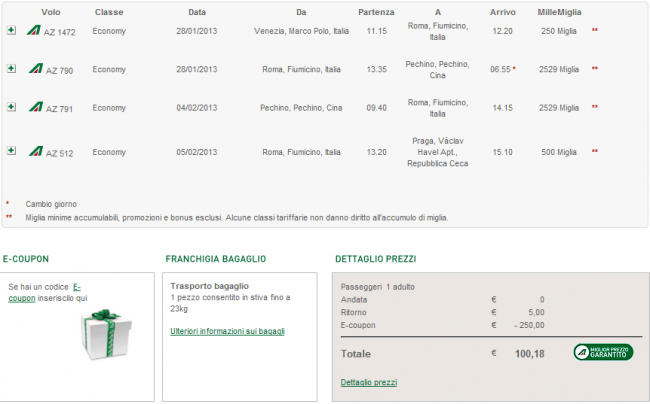This screenshot has width=650, height=404.
Task: Click the Alitalia logo beside AZ 790
Action: point(35,69)
